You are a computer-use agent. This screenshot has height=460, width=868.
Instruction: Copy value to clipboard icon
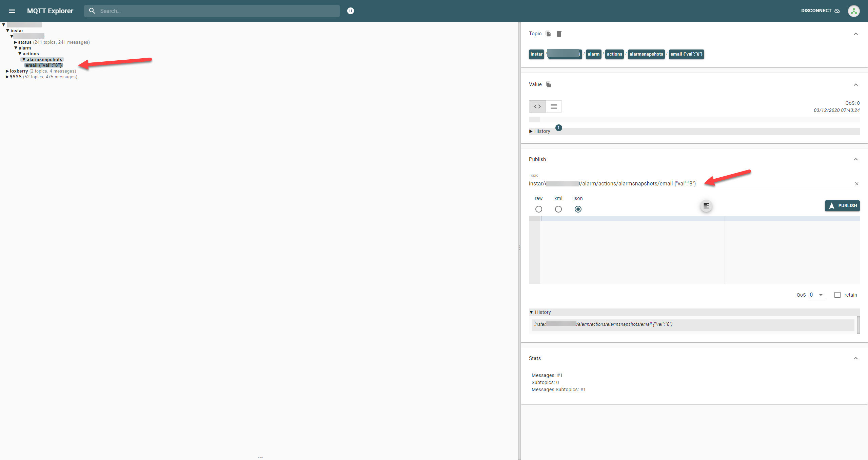click(x=549, y=84)
